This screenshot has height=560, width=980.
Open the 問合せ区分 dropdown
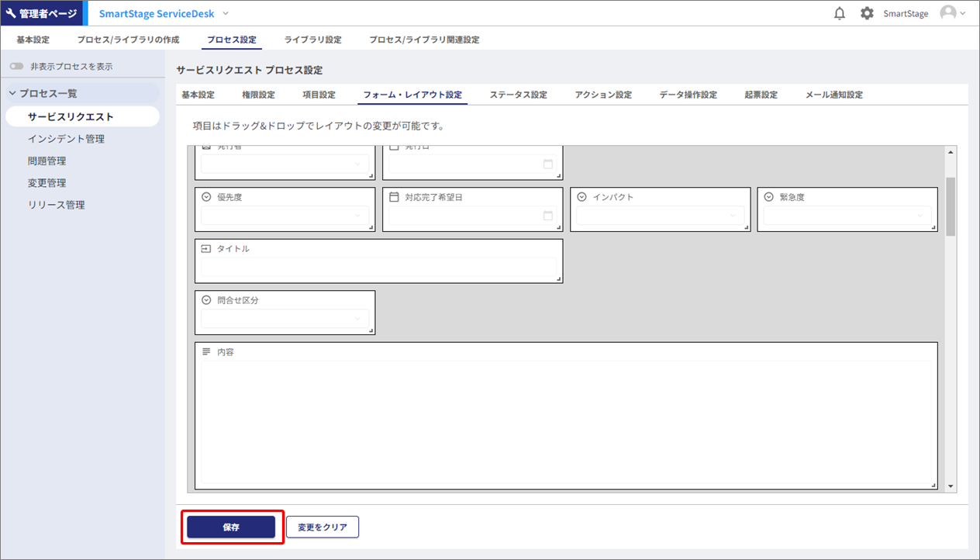285,319
